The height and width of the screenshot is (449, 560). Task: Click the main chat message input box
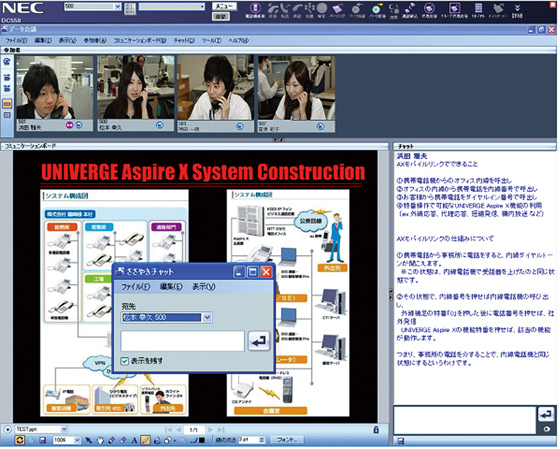[465, 420]
